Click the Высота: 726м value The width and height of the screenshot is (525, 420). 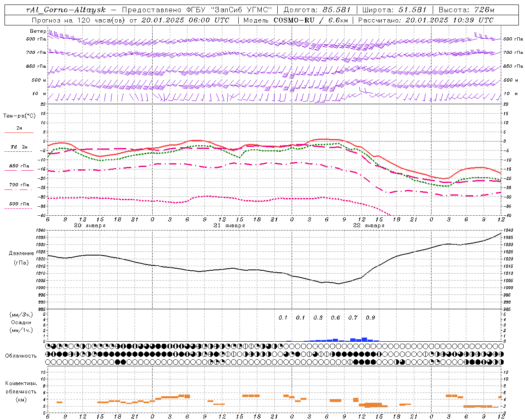[x=466, y=10]
